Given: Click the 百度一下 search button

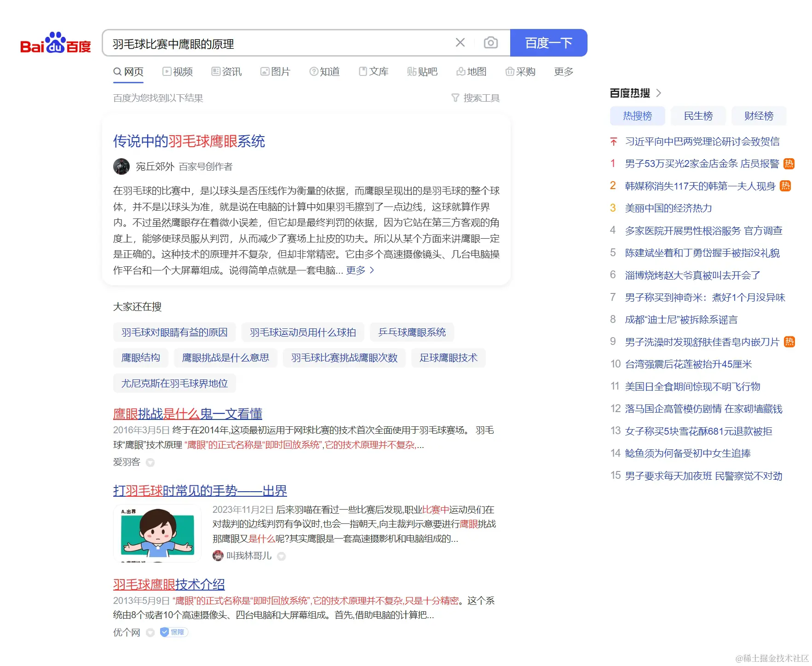Looking at the screenshot, I should 549,43.
